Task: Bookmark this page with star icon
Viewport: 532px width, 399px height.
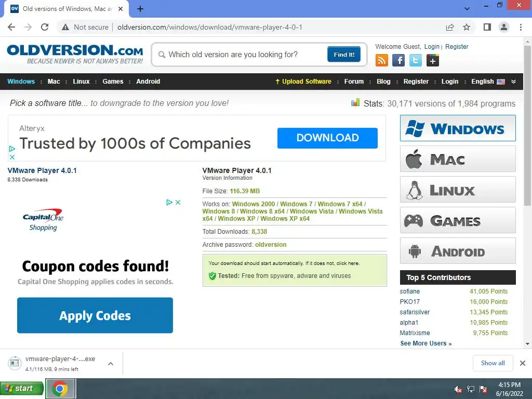Action: [467, 27]
